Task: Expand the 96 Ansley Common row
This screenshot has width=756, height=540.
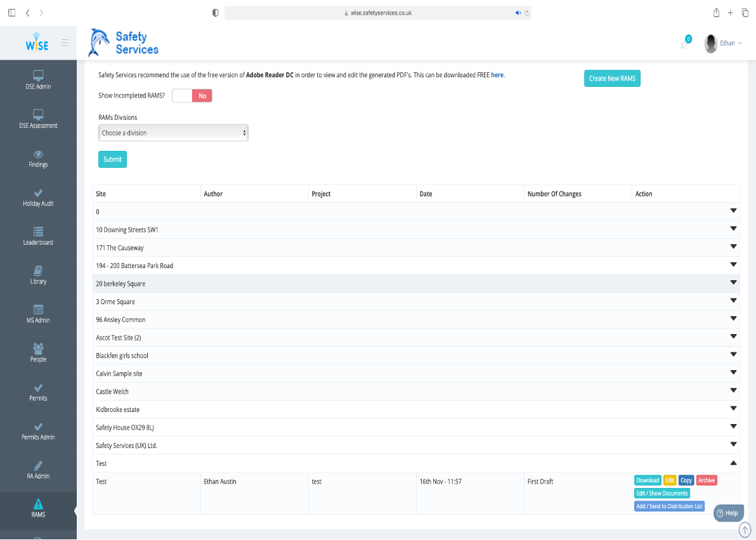Action: 733,318
